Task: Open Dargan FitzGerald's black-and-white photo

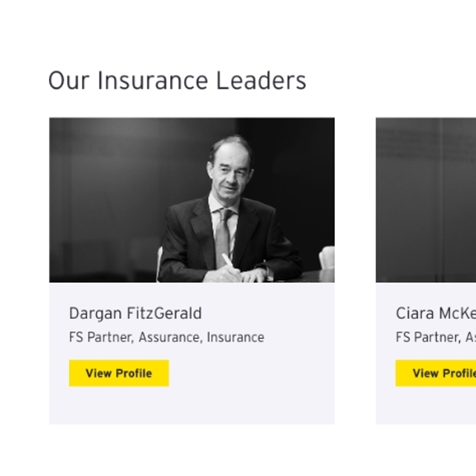Action: click(x=192, y=199)
